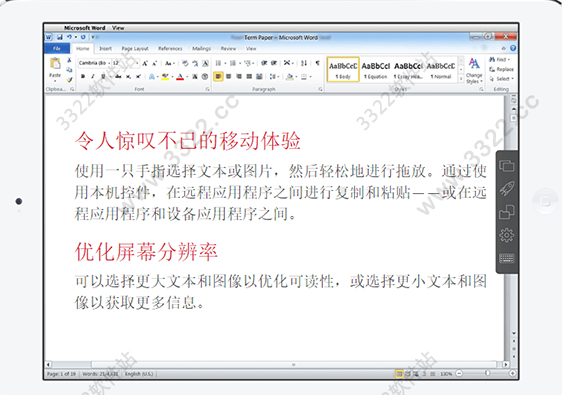Switch to Print Layout view in status bar
Screen dimensions: 562x395
399,374
